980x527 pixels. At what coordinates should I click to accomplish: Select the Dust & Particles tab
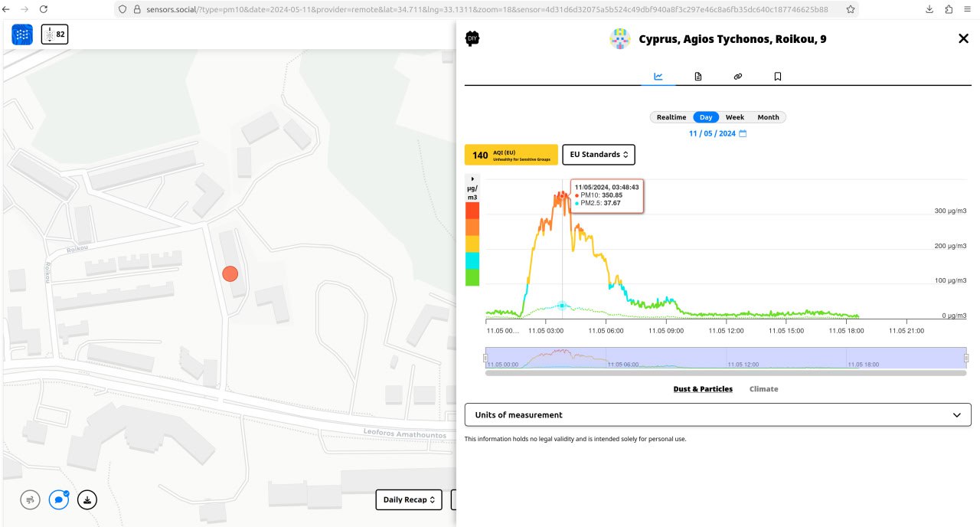point(703,389)
